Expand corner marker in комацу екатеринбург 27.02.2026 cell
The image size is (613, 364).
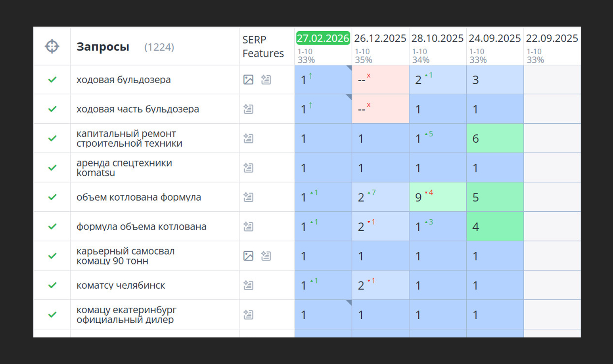349,303
